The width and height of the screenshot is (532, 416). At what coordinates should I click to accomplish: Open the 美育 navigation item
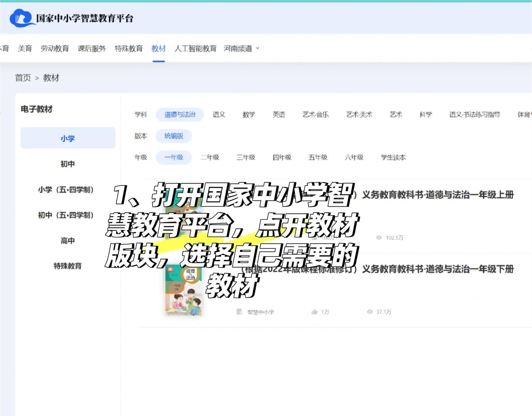(x=25, y=49)
